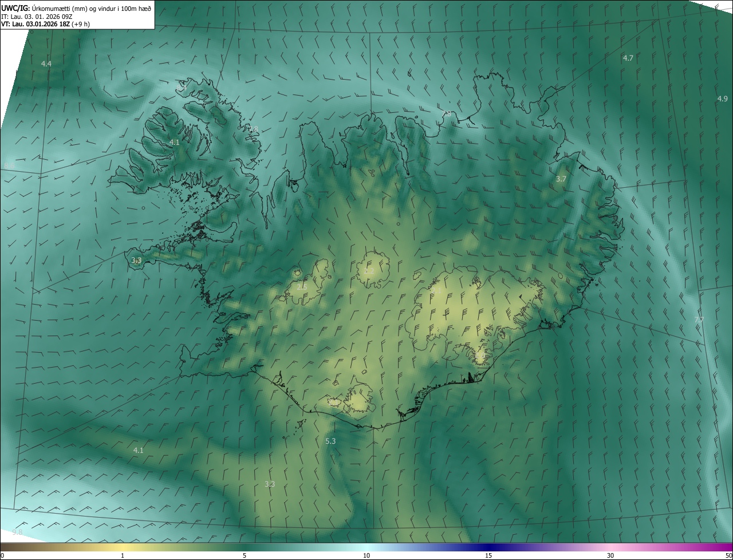Image resolution: width=733 pixels, height=560 pixels.
Task: Click the 4.1 label on the Westfjords
Action: pyautogui.click(x=175, y=142)
